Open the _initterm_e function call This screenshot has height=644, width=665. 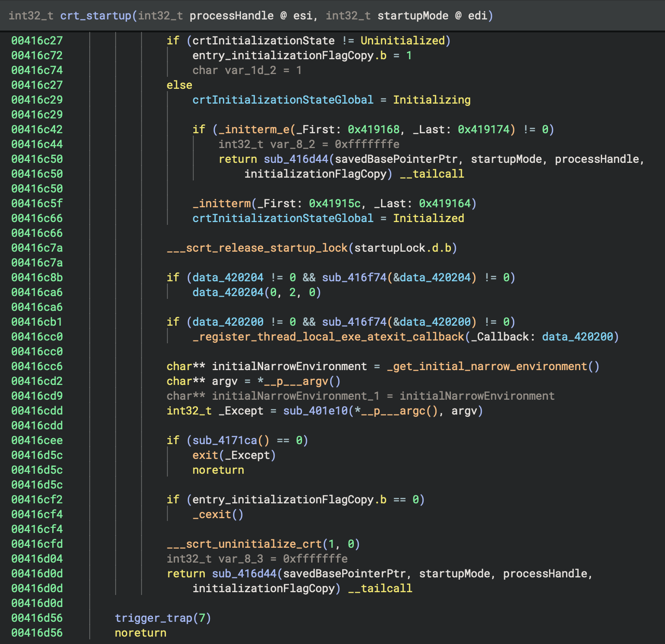point(254,130)
